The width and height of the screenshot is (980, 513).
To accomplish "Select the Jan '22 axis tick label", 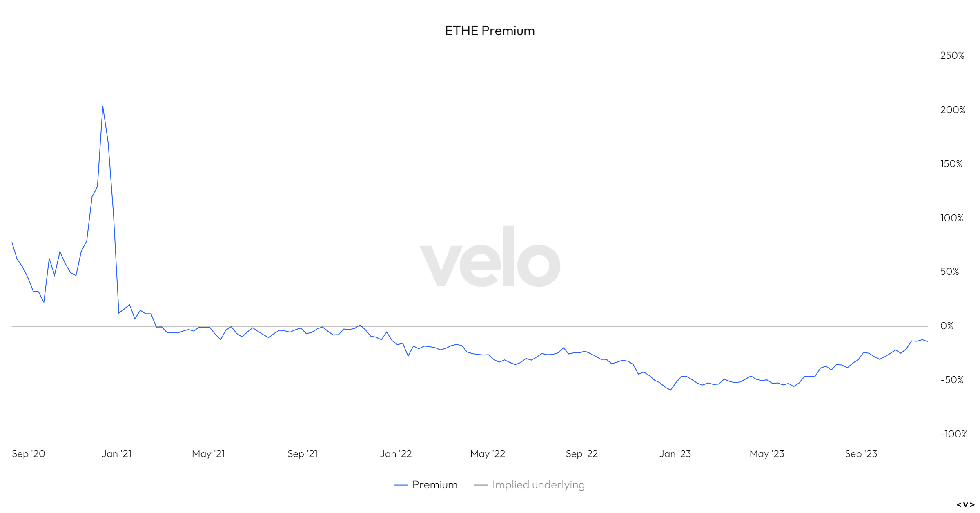I will pos(396,454).
